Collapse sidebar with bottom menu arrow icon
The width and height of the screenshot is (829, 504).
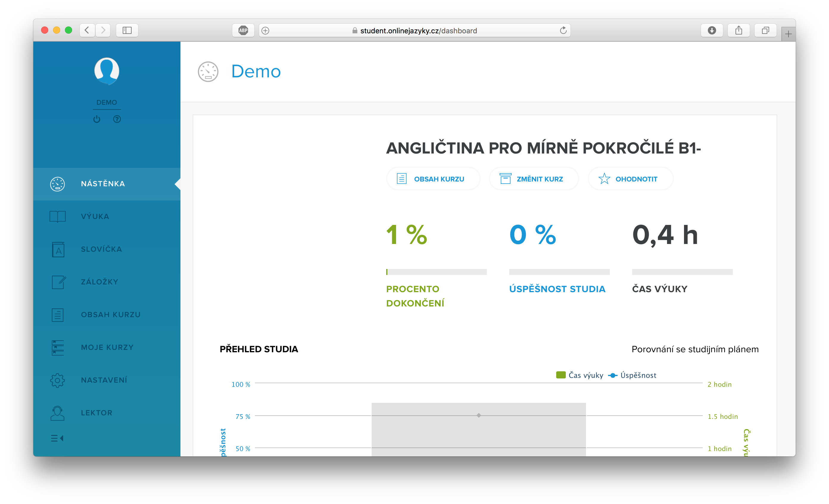pyautogui.click(x=57, y=438)
